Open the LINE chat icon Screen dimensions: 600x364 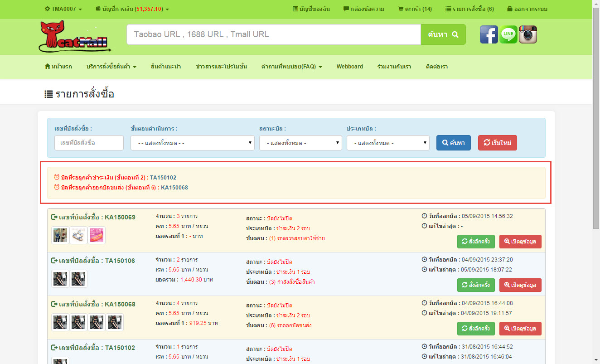pyautogui.click(x=508, y=34)
